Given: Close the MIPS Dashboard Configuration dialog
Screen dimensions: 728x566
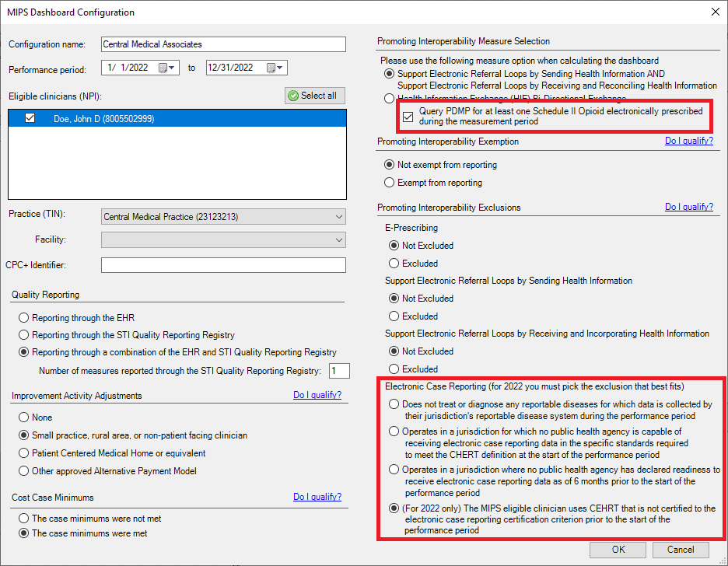Looking at the screenshot, I should click(715, 12).
